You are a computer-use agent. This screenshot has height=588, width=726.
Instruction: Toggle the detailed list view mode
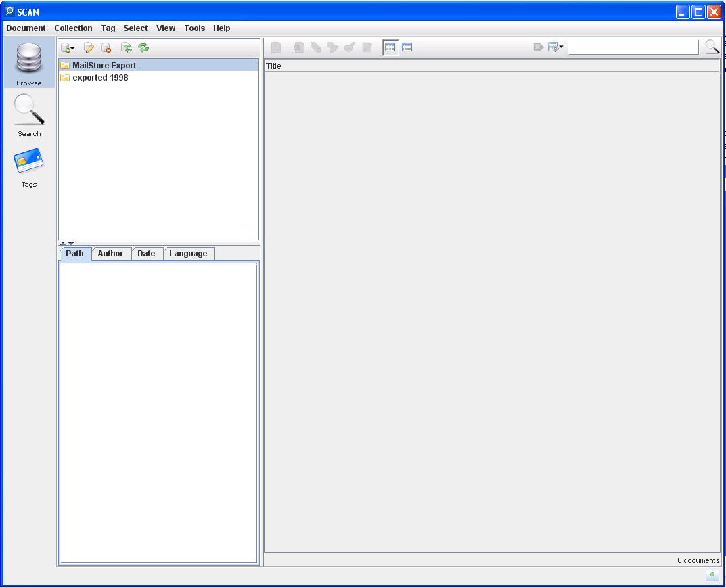407,47
